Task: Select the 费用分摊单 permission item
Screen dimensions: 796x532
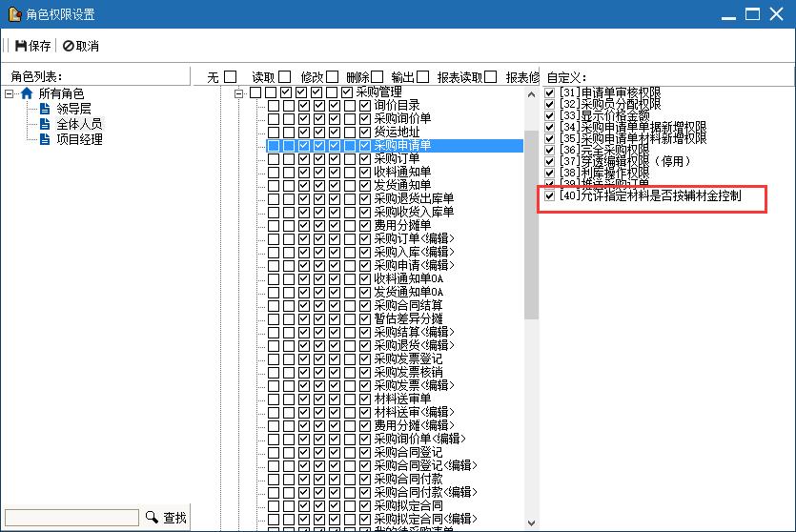Action: [x=401, y=225]
